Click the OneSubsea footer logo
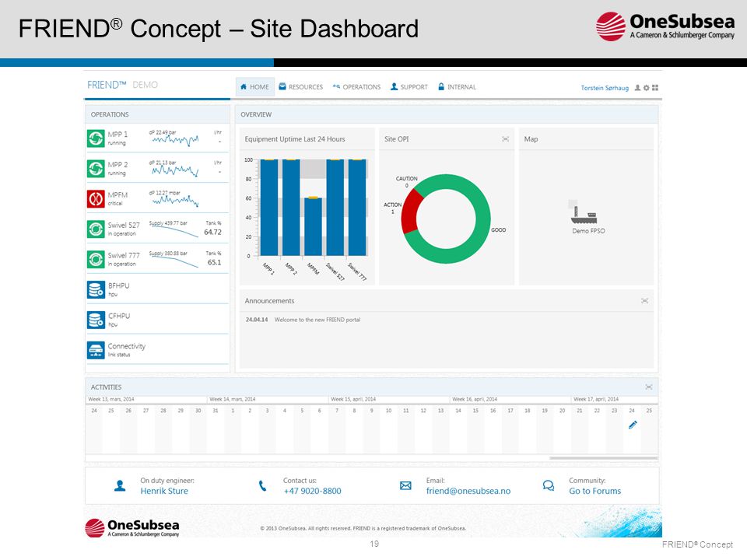The height and width of the screenshot is (560, 747). pyautogui.click(x=132, y=527)
